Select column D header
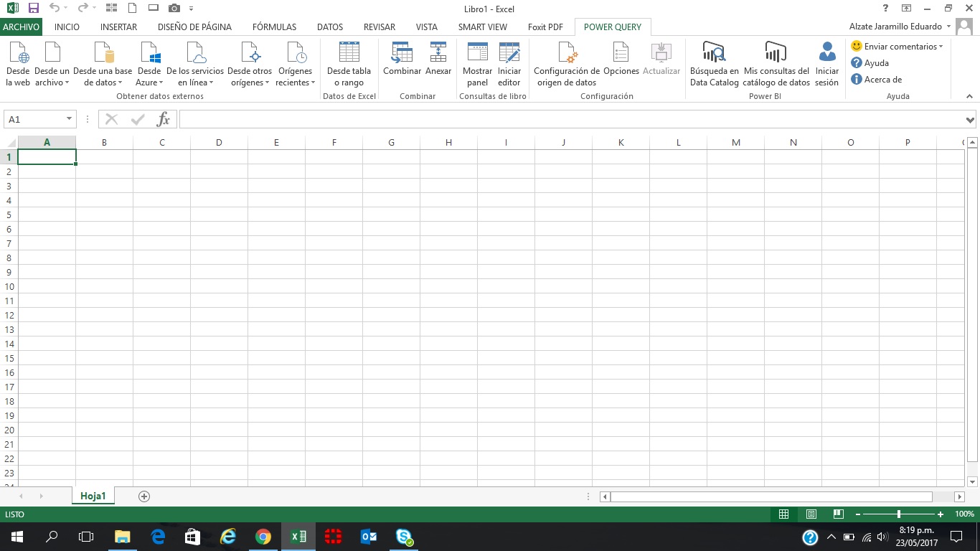This screenshot has width=980, height=551. [219, 143]
